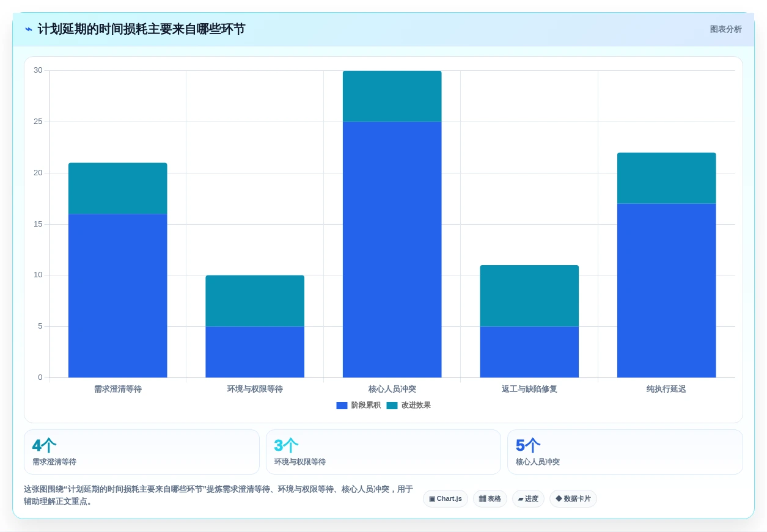Click the 核心人员冲突 x-axis label
Image resolution: width=767 pixels, height=532 pixels.
pos(392,389)
